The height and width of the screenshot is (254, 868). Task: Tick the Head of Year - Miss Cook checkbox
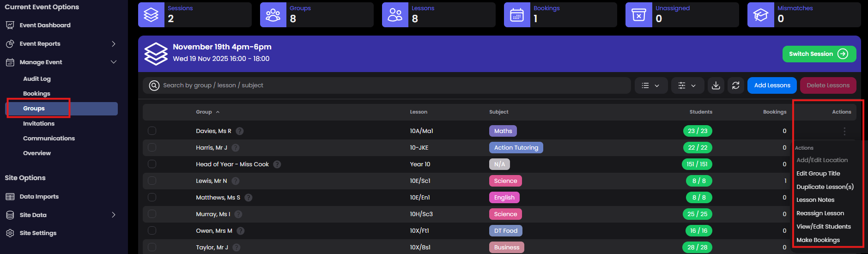tap(152, 164)
